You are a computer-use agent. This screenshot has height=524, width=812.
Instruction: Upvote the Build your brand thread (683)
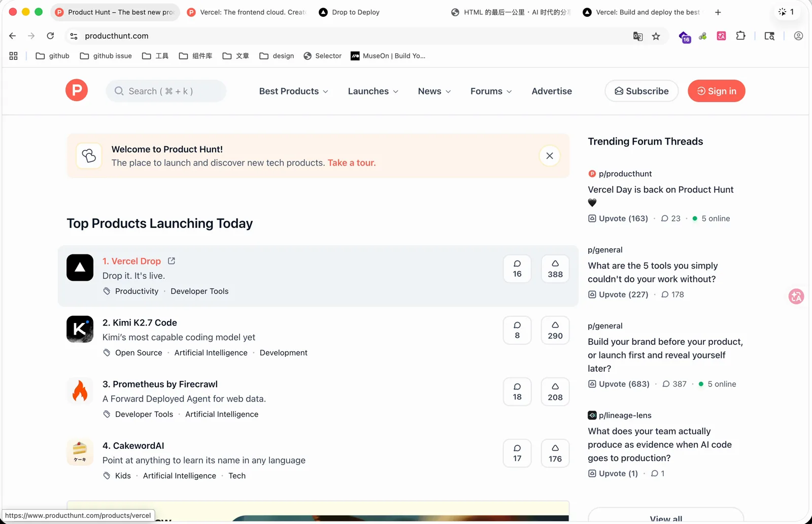pyautogui.click(x=619, y=384)
